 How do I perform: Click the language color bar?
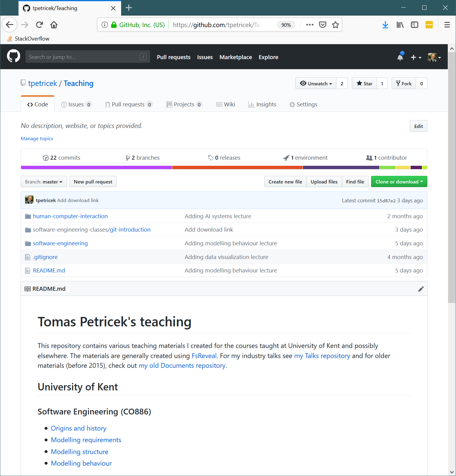(x=224, y=167)
